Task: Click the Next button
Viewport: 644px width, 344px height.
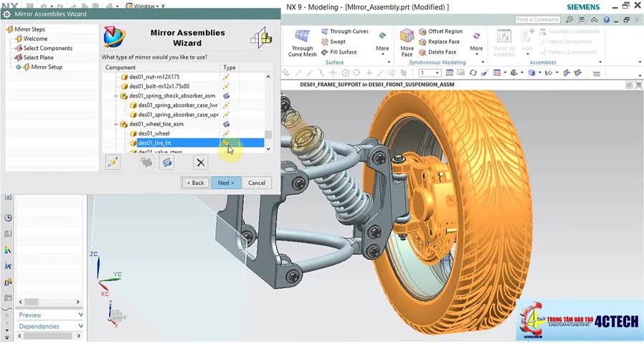Action: [226, 183]
